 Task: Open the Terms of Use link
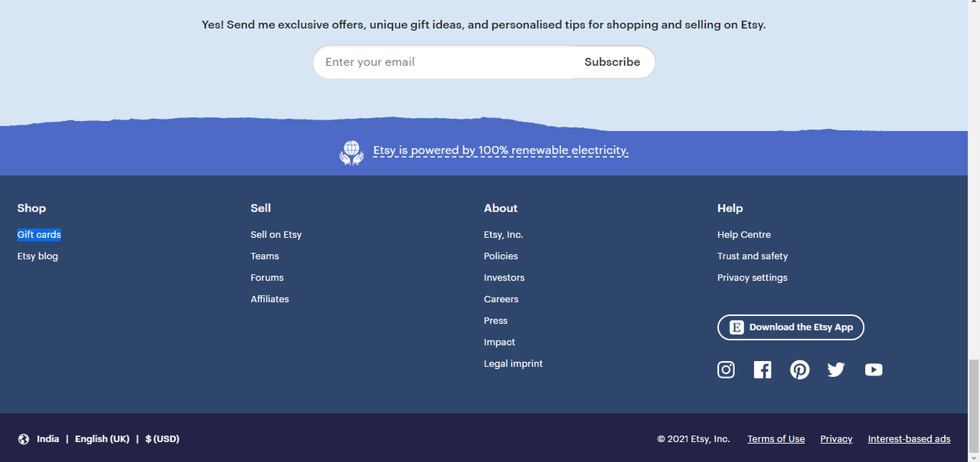coord(776,439)
